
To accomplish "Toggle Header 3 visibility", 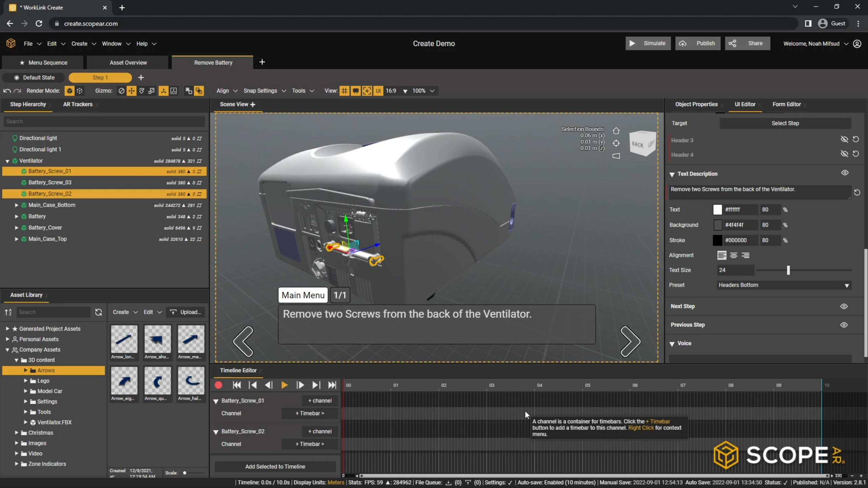I will pos(844,139).
